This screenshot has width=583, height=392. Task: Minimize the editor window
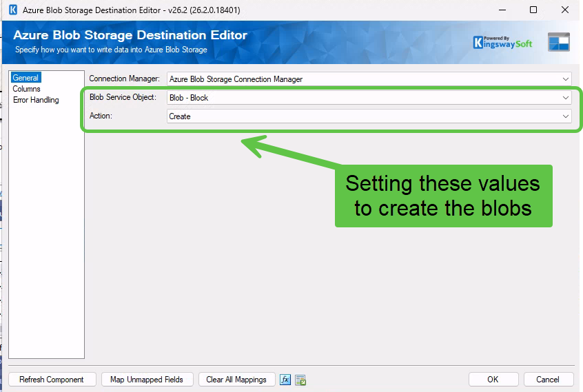502,10
